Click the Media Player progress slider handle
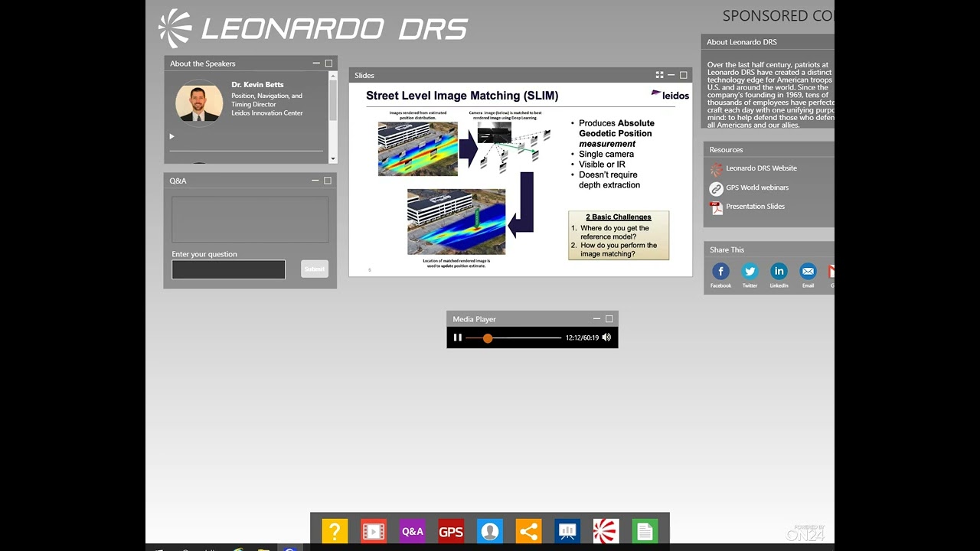 [488, 337]
